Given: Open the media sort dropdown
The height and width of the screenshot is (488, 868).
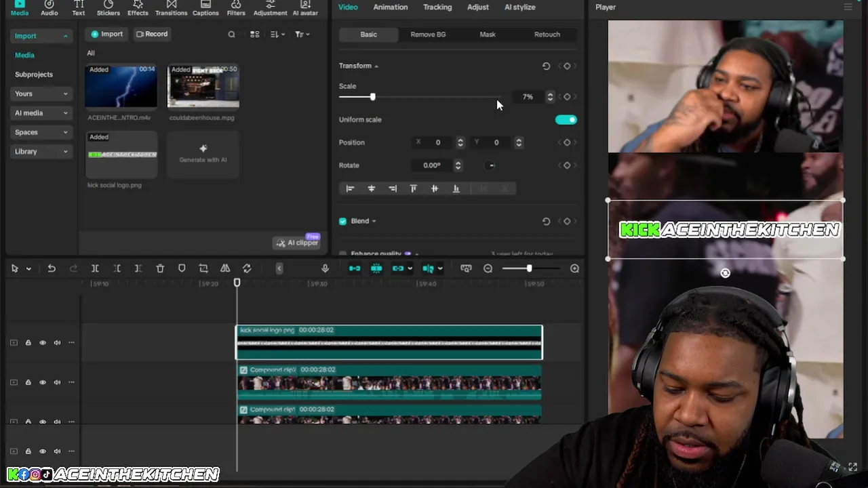Looking at the screenshot, I should 277,34.
